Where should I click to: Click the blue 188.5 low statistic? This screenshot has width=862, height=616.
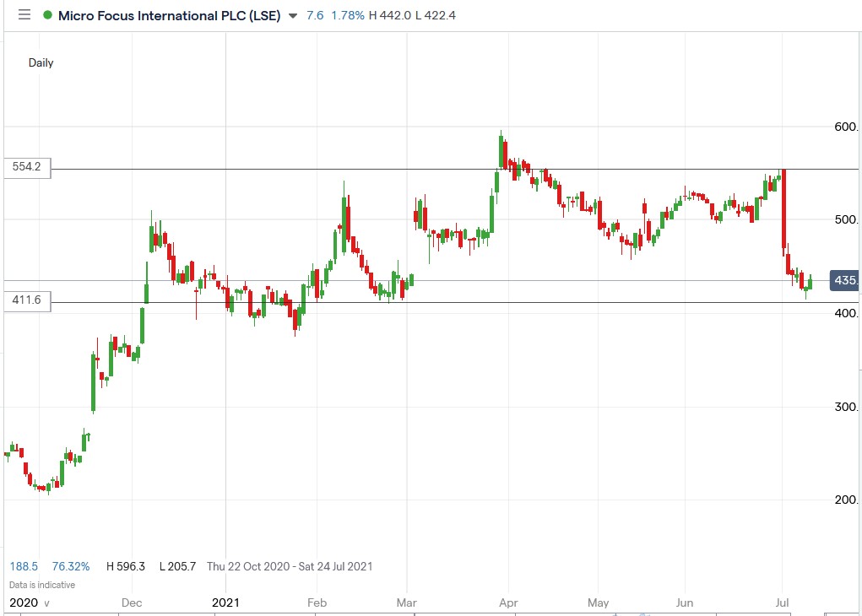(24, 566)
